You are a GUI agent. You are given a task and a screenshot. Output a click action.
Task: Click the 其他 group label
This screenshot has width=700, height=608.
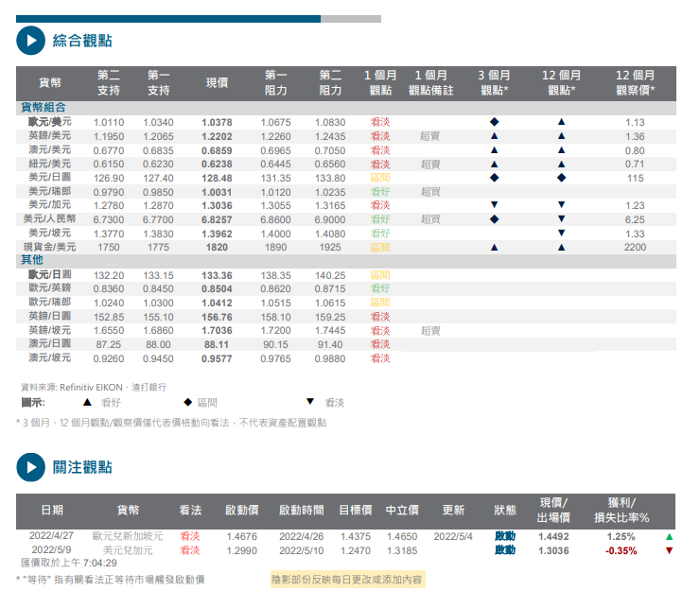tap(32, 260)
